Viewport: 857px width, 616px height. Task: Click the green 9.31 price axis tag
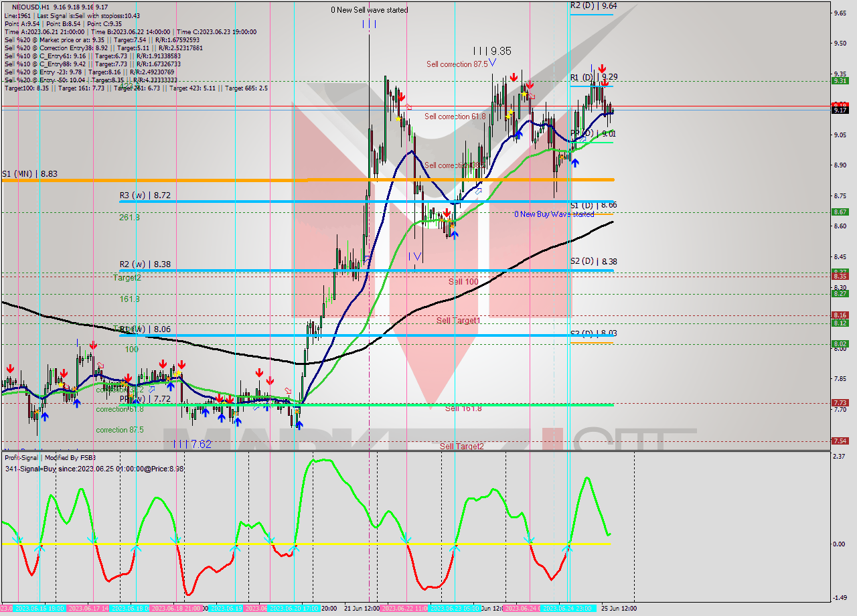(840, 80)
